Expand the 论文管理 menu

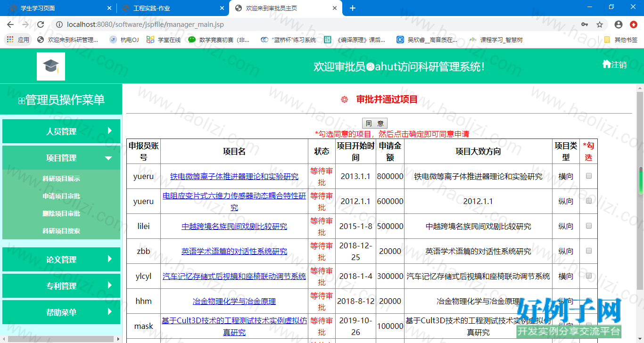pos(61,260)
